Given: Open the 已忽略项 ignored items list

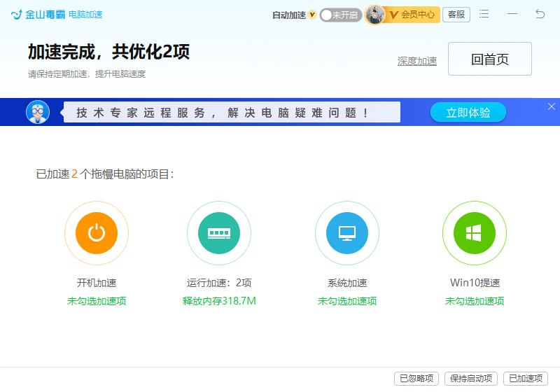Looking at the screenshot, I should click(x=417, y=379).
